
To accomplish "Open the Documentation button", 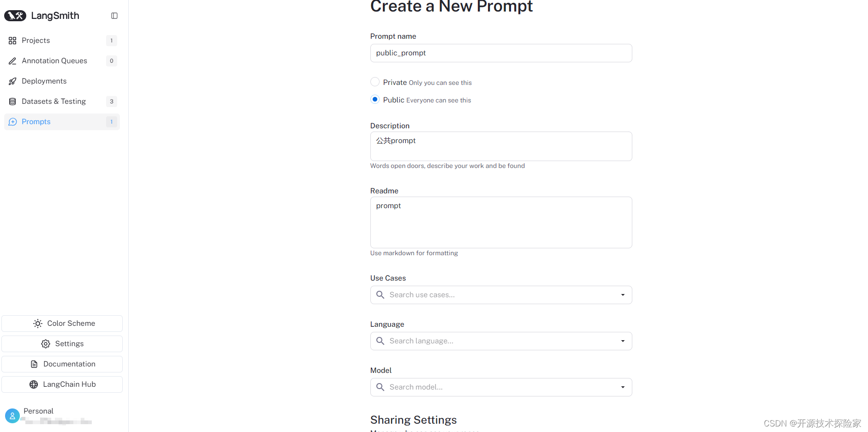I will click(x=62, y=364).
